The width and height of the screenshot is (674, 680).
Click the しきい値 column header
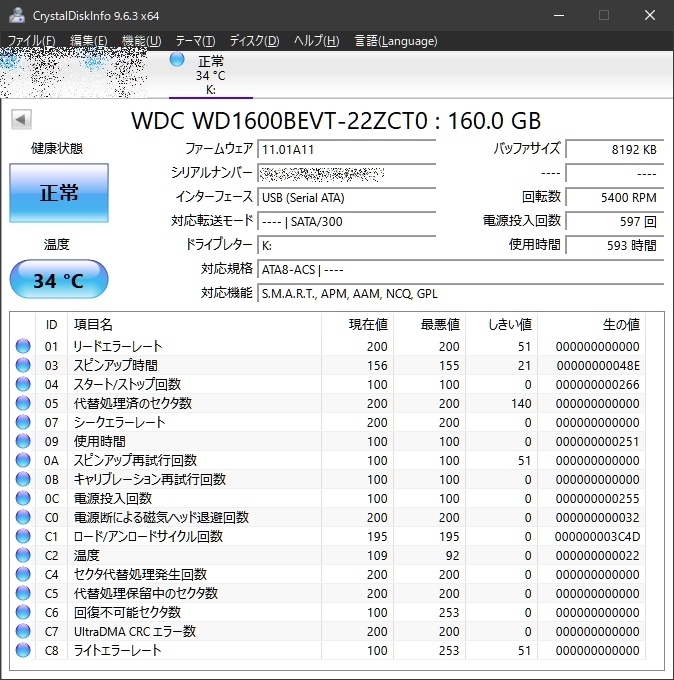tap(501, 324)
